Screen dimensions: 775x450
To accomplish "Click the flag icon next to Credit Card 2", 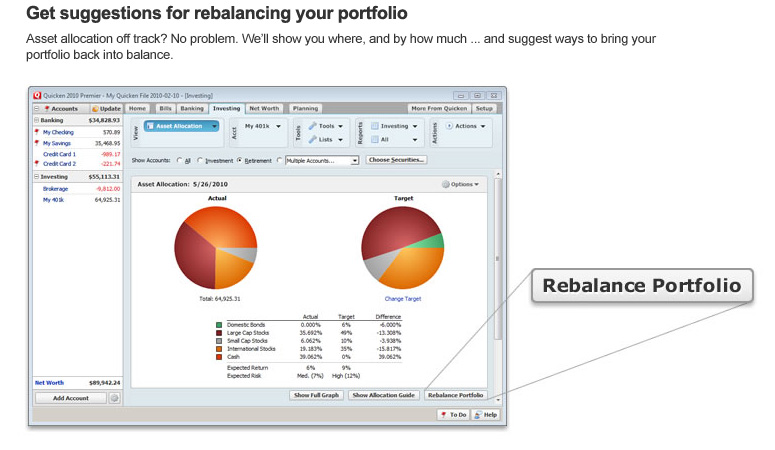I will (37, 163).
